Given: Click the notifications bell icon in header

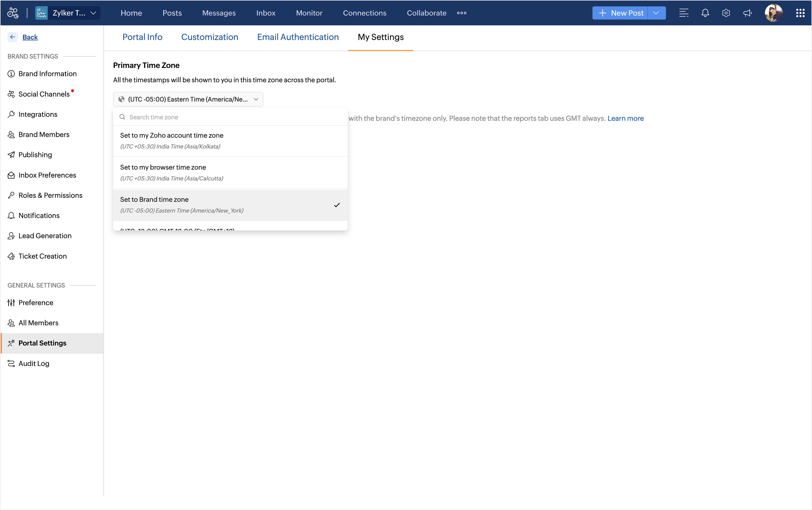Looking at the screenshot, I should click(x=705, y=13).
